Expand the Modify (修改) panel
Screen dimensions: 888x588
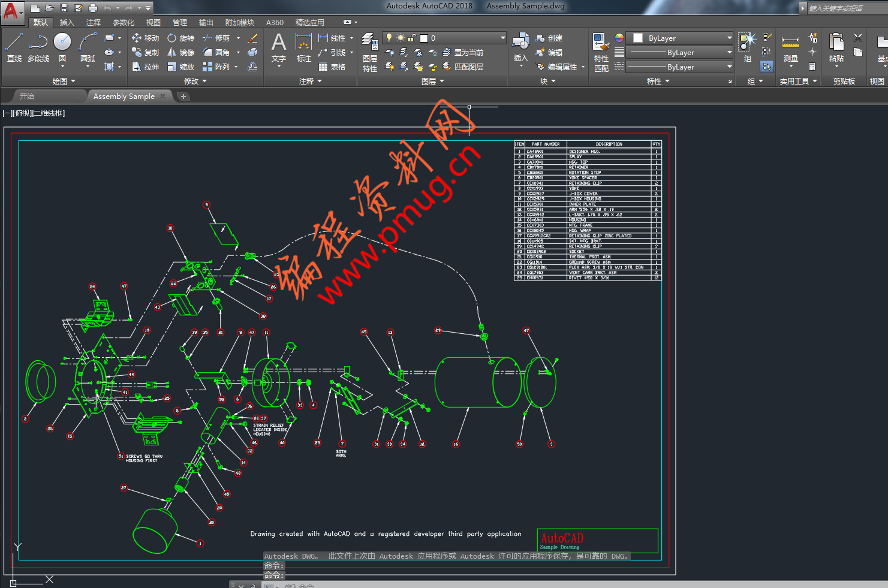[195, 81]
